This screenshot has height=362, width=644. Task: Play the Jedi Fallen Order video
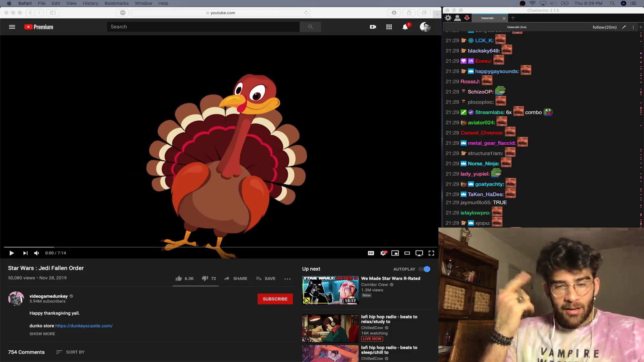12,253
